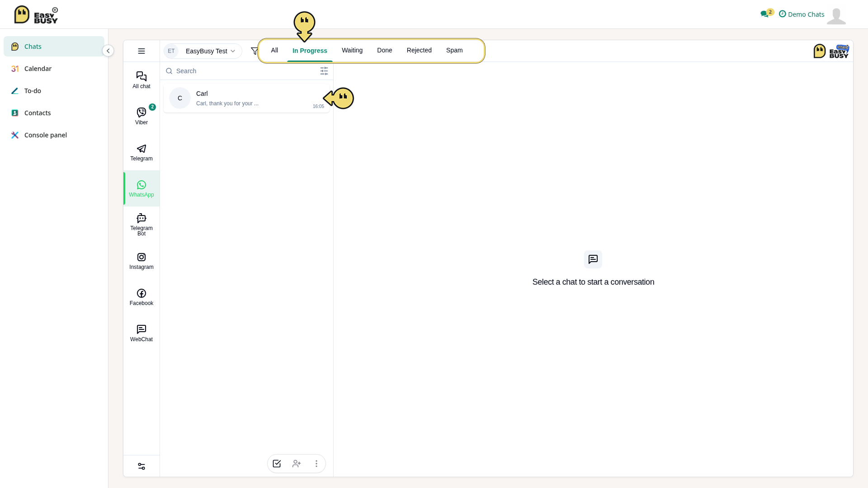Screen dimensions: 868x488
Task: Toggle the hamburger menu in chat panel
Action: click(x=142, y=51)
